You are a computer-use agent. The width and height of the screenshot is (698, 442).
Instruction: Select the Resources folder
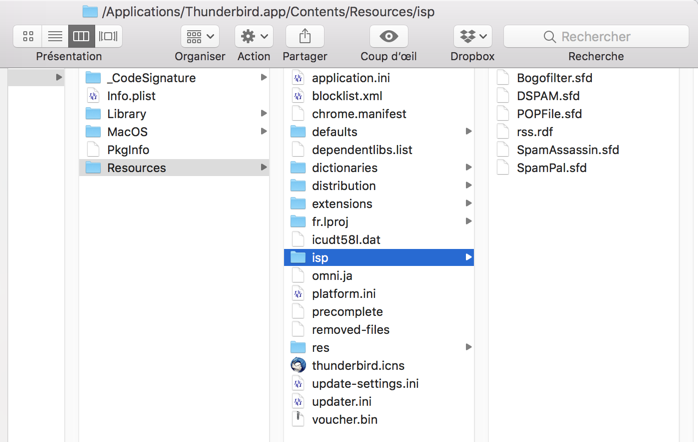(136, 168)
